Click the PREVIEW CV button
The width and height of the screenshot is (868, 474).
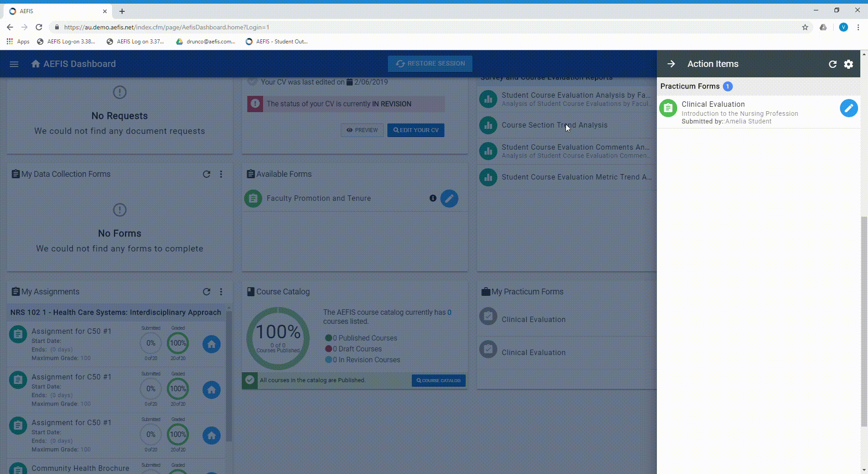362,130
